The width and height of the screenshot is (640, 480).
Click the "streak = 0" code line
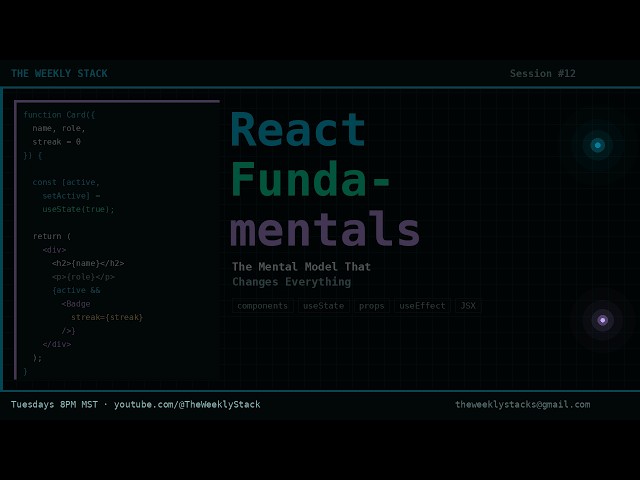click(57, 142)
